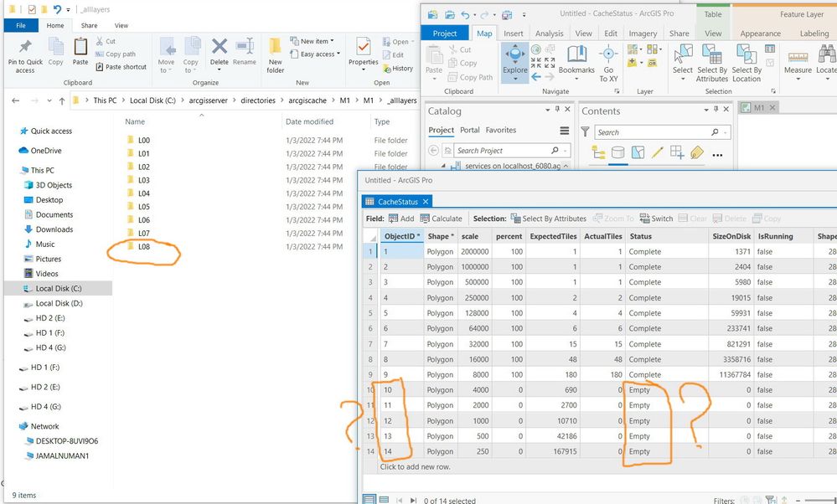
Task: Open the File tab in File Explorer
Action: tap(21, 25)
